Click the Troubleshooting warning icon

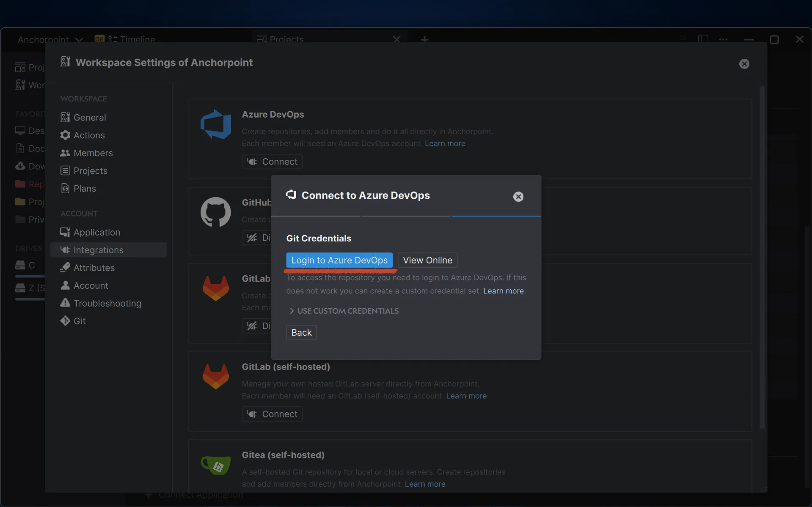coord(65,303)
